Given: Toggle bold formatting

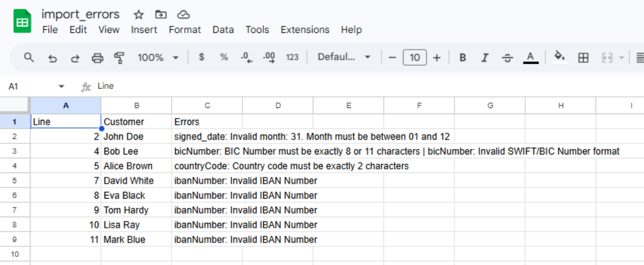Looking at the screenshot, I should click(462, 58).
